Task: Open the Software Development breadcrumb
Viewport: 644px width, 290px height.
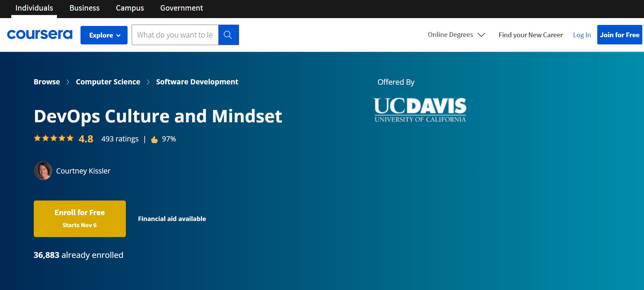Action: point(197,82)
